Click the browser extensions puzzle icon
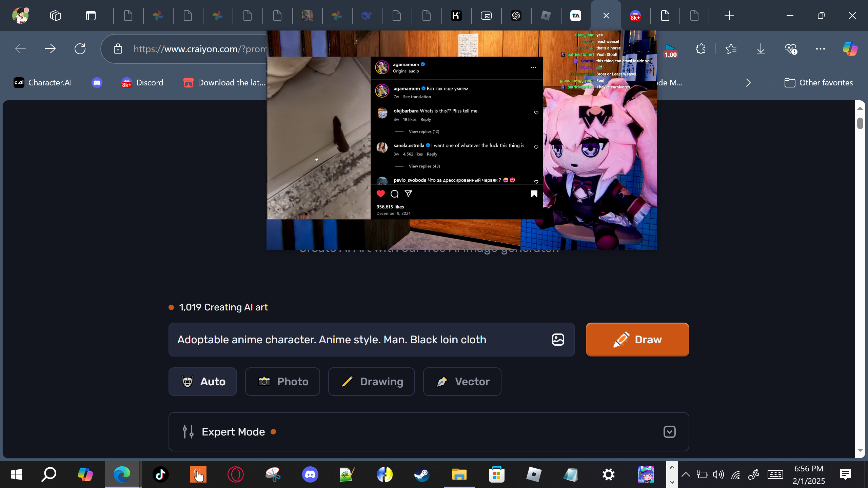The height and width of the screenshot is (488, 868). tap(701, 49)
